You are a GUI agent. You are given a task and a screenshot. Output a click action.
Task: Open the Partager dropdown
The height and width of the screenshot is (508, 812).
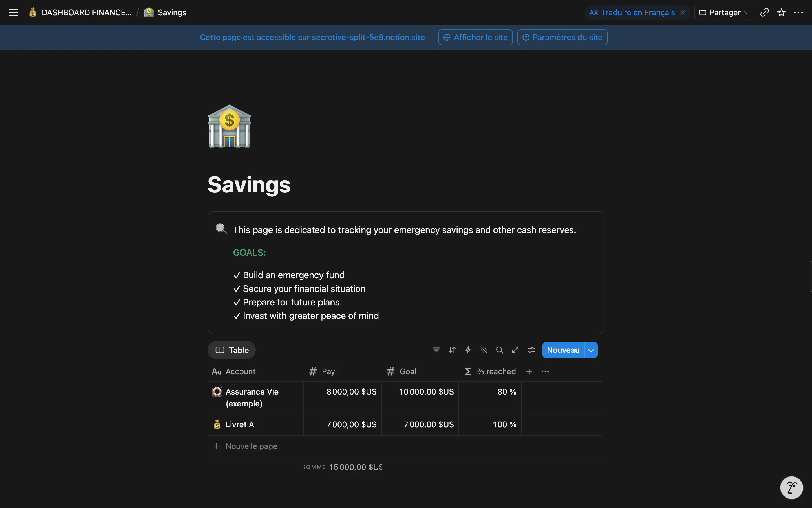point(723,12)
